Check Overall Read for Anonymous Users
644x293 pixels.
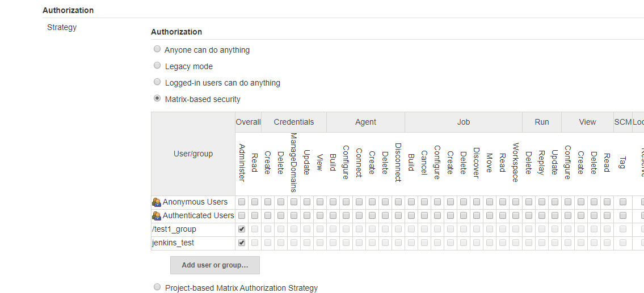(x=255, y=202)
